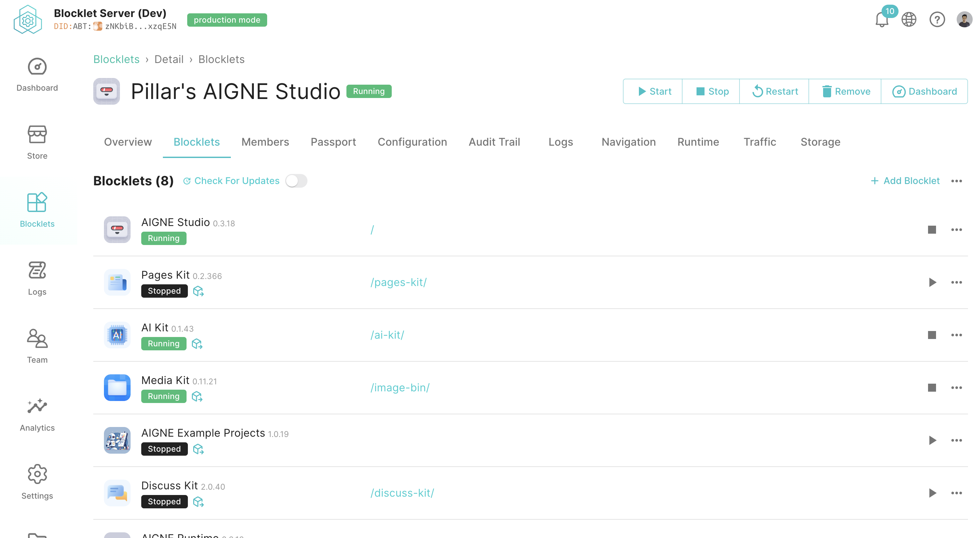This screenshot has width=980, height=538.
Task: Click the language globe icon
Action: (x=909, y=20)
